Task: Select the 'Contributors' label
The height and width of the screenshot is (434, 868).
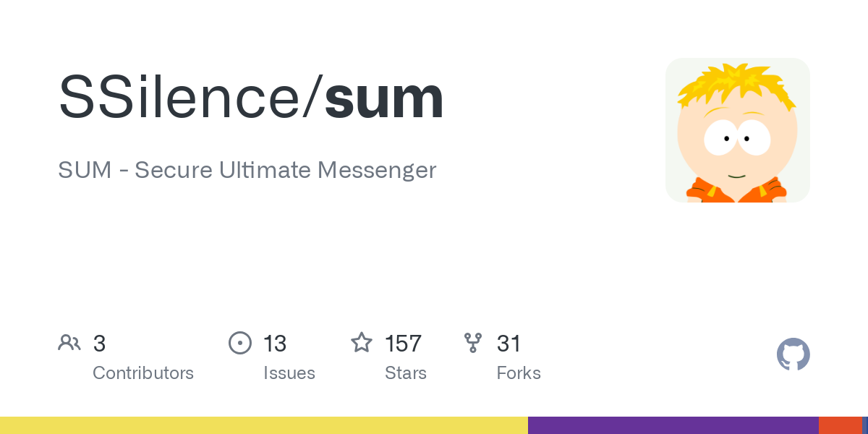Action: (143, 373)
